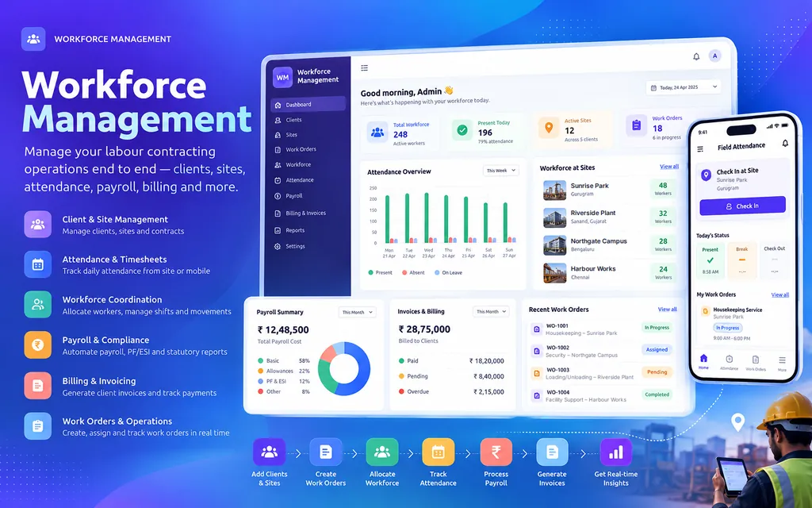This screenshot has width=812, height=508.
Task: Click Billing & Invoicing document icon
Action: point(38,385)
